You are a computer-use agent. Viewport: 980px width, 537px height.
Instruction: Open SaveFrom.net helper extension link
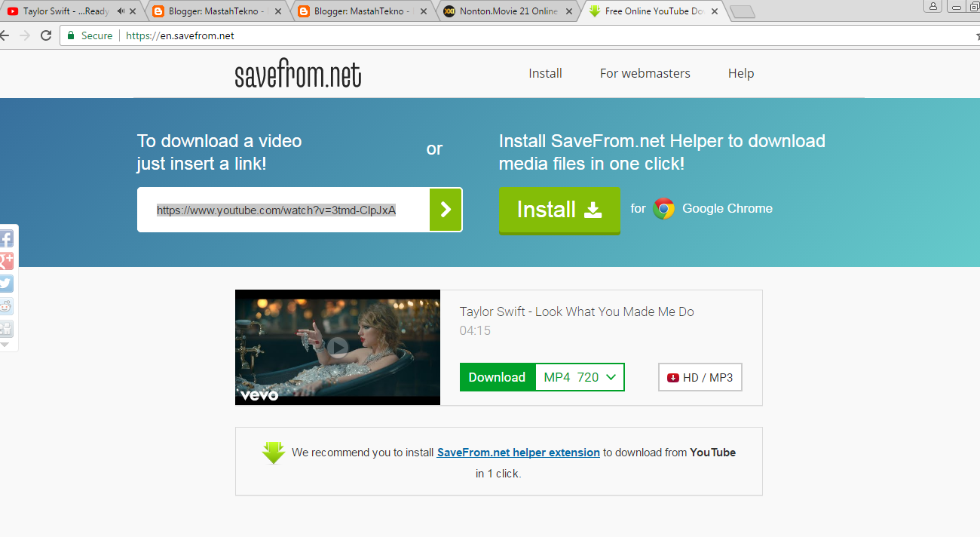click(x=519, y=453)
